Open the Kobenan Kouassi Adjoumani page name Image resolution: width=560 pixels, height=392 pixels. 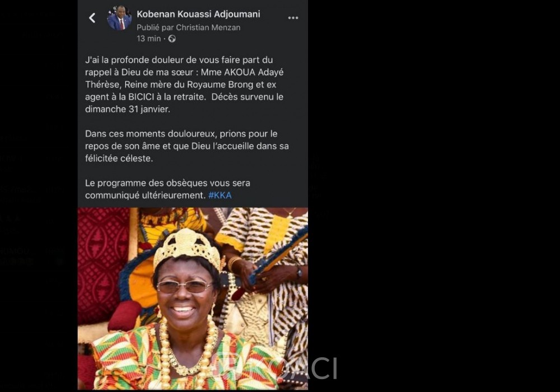pyautogui.click(x=198, y=14)
